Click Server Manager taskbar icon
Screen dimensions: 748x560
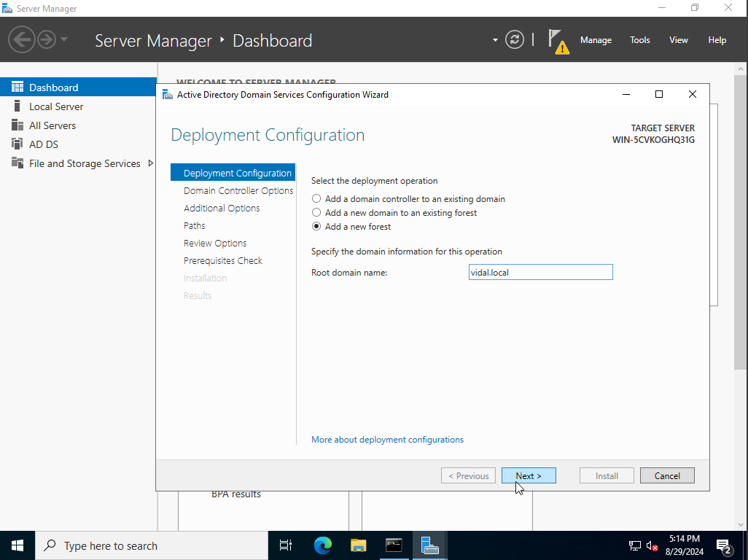click(x=430, y=545)
